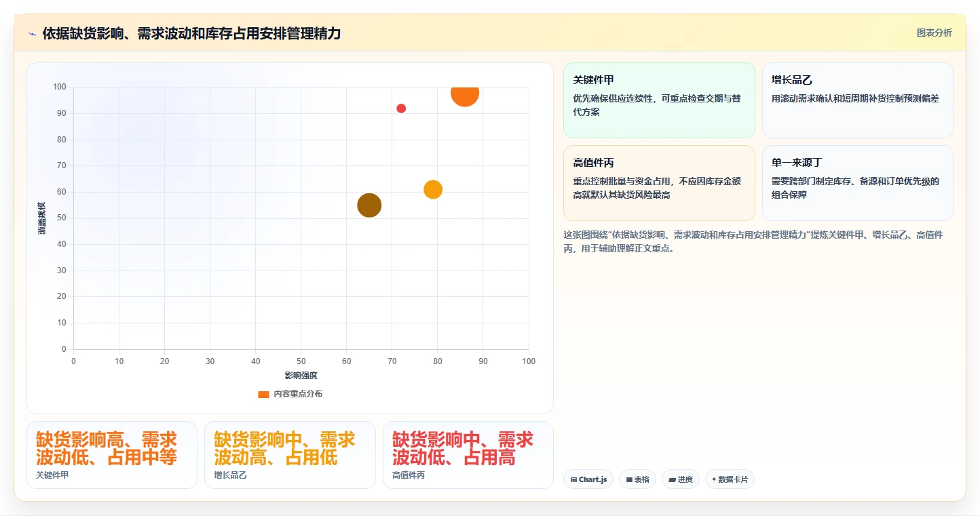This screenshot has width=980, height=516.
Task: Select the dark brown bubble in the chart
Action: click(369, 205)
